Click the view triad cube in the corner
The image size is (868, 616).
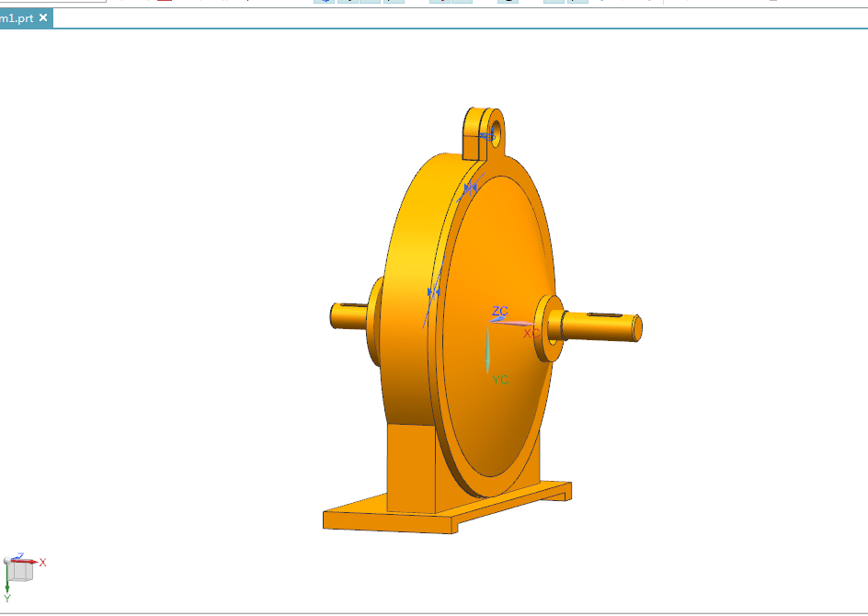pos(20,571)
